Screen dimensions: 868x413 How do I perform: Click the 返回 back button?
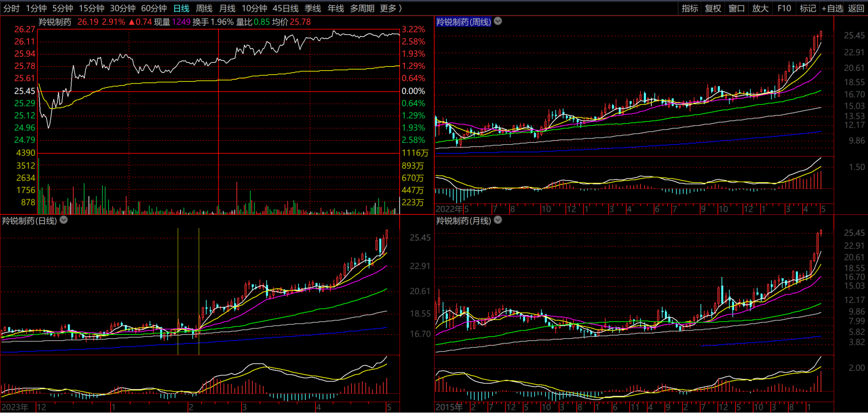[x=856, y=8]
